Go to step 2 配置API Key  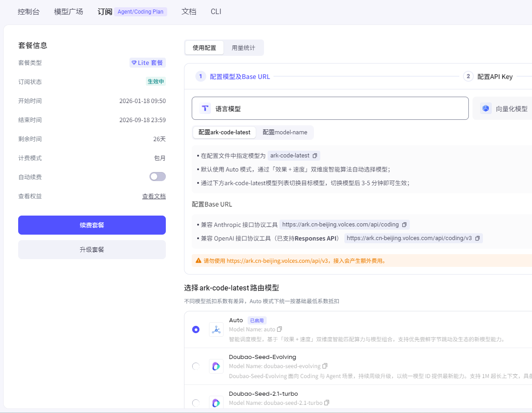pos(488,77)
